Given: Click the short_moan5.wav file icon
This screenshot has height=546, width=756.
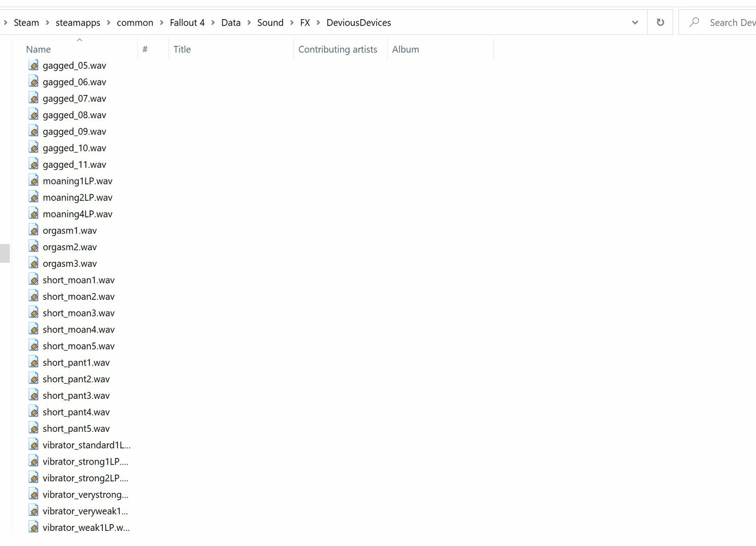Looking at the screenshot, I should (x=33, y=346).
